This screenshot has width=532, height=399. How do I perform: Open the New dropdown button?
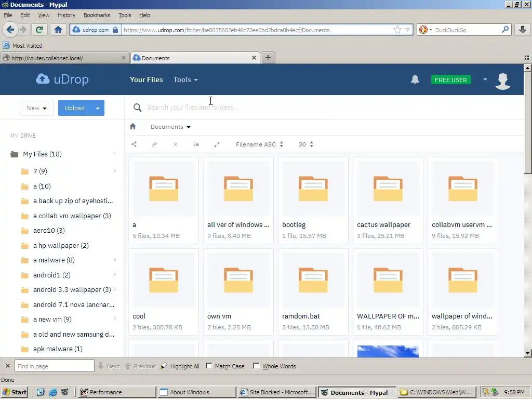tap(37, 108)
